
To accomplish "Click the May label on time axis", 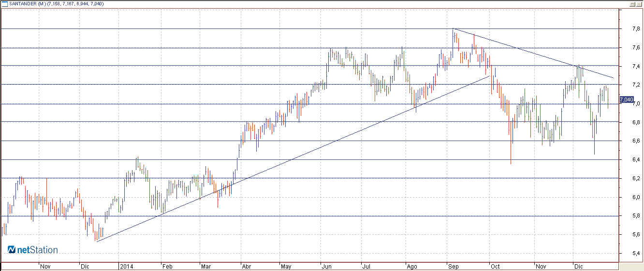I will (x=286, y=266).
